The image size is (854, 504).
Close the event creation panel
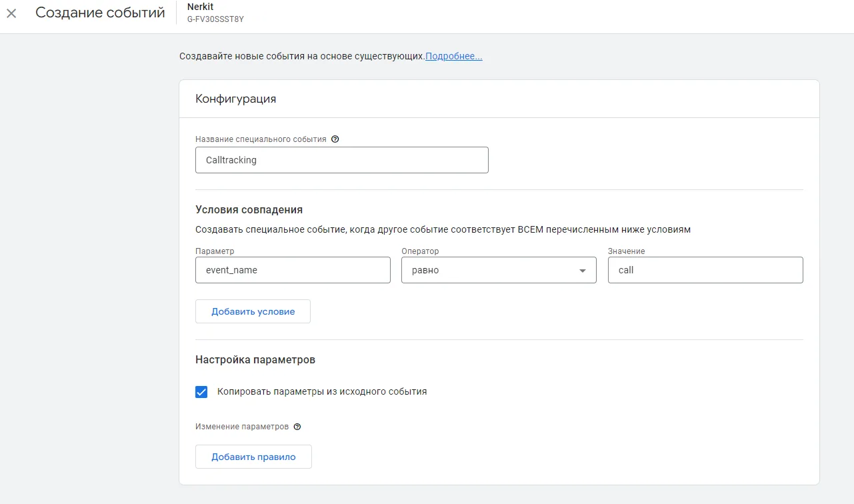[11, 13]
